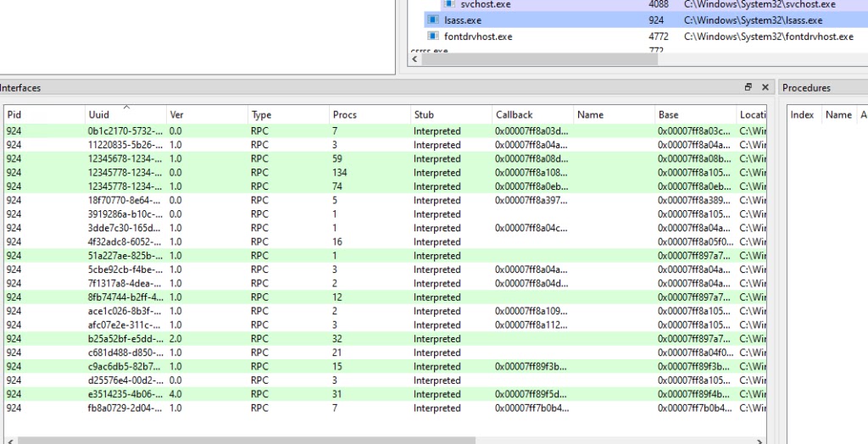Select interface 0b1c2170-5732 row
The width and height of the screenshot is (868, 444).
pos(386,131)
